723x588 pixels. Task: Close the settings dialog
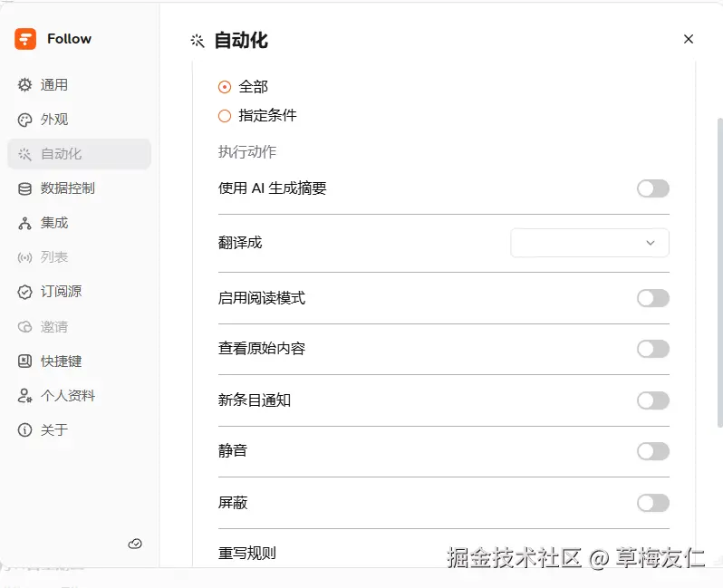coord(689,39)
